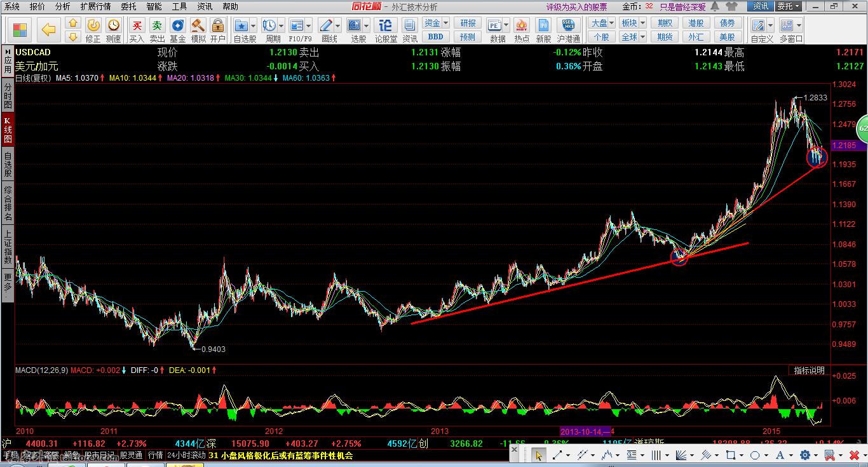Open the 系统 menu
Image resolution: width=868 pixels, height=467 pixels.
pyautogui.click(x=12, y=6)
